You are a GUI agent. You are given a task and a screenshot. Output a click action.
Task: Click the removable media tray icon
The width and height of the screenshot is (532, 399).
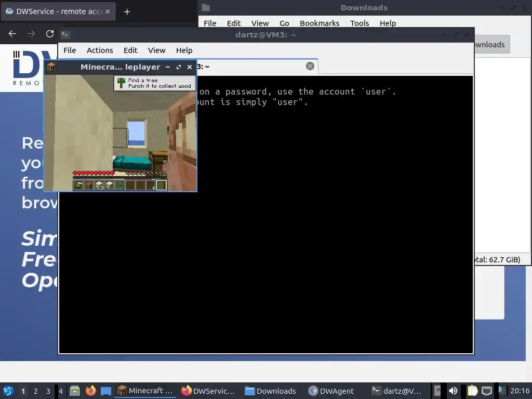click(437, 391)
